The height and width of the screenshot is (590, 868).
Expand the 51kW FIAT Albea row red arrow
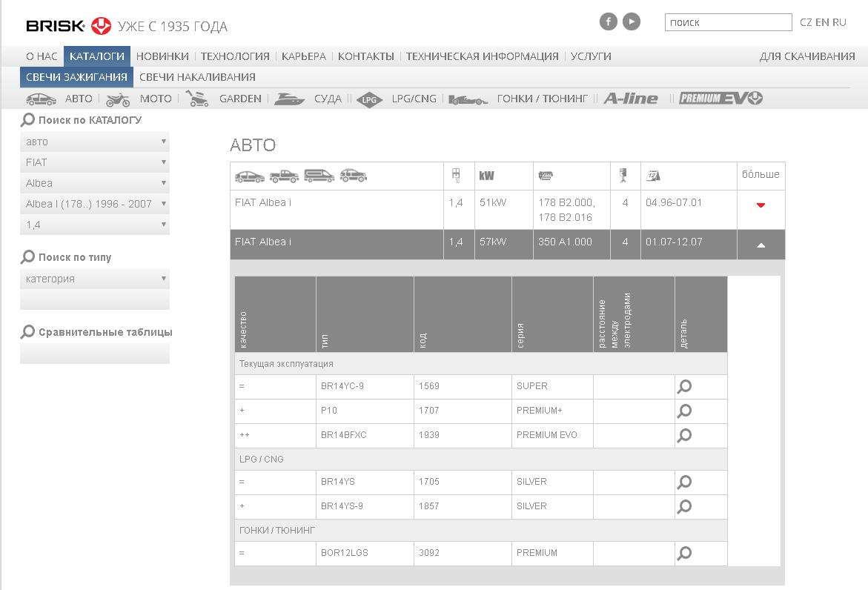click(761, 205)
